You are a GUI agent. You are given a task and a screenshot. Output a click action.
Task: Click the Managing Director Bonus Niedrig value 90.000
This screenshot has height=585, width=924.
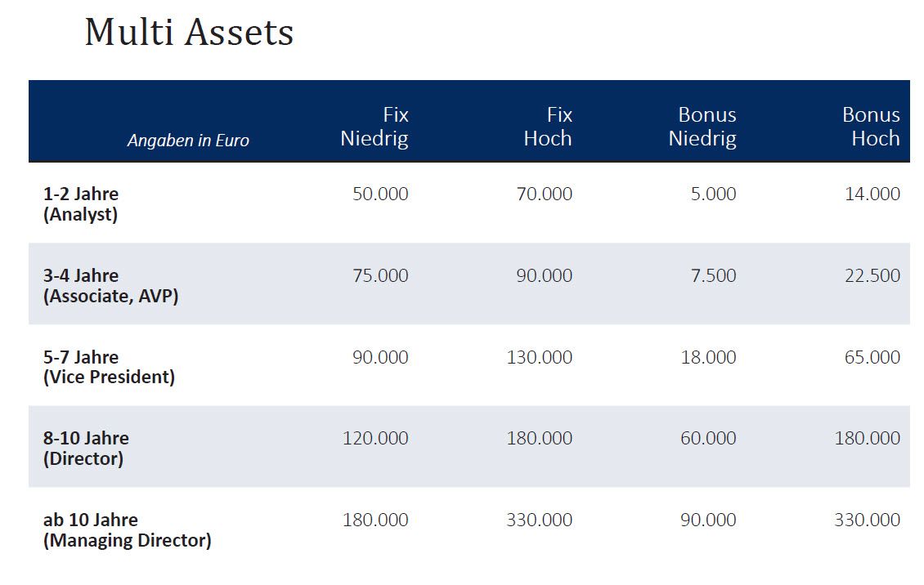point(708,520)
